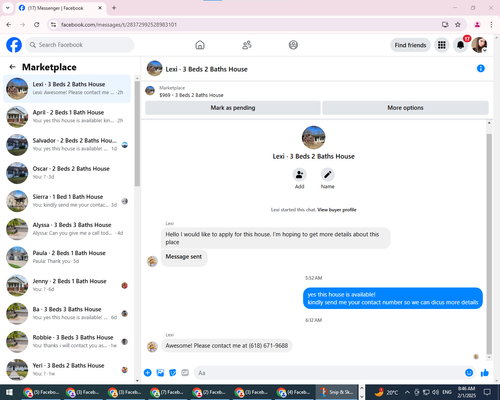
Task: Choose a GIF icon in composer
Action: (185, 373)
